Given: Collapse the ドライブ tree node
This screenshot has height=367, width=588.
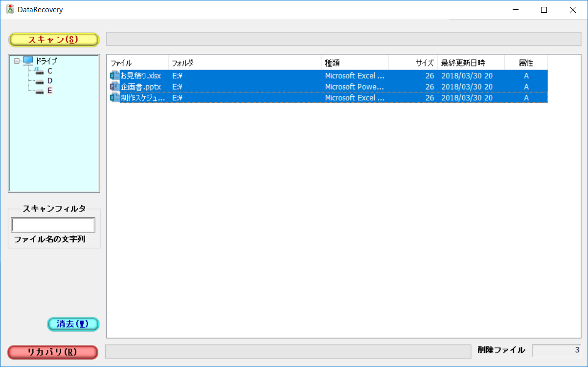Looking at the screenshot, I should click(x=17, y=61).
